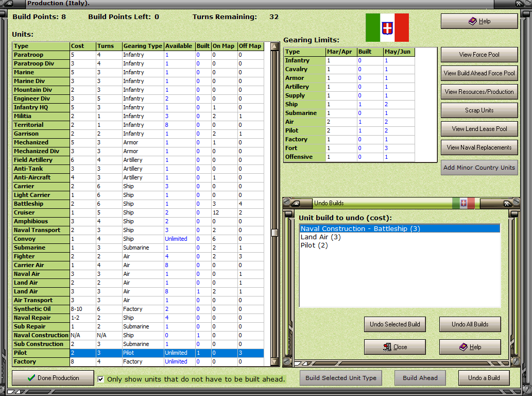The height and width of the screenshot is (396, 532).
Task: Click Build Selected Unit Type button
Action: tap(340, 377)
